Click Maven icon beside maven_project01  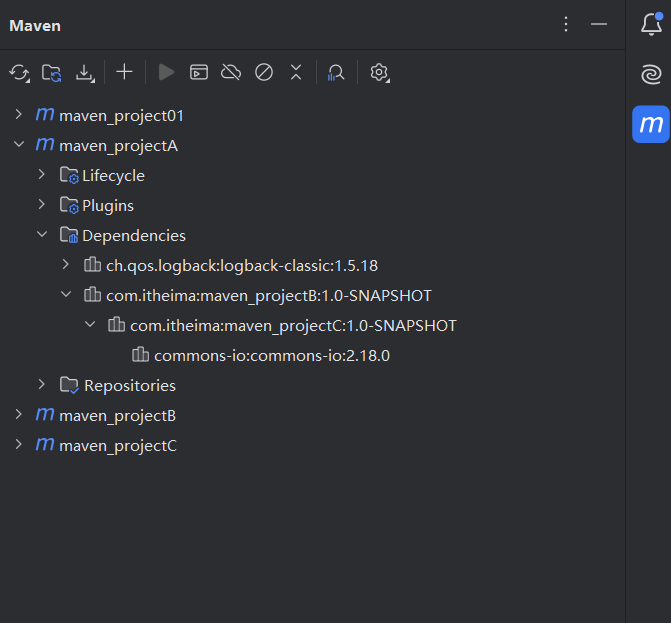coord(45,114)
